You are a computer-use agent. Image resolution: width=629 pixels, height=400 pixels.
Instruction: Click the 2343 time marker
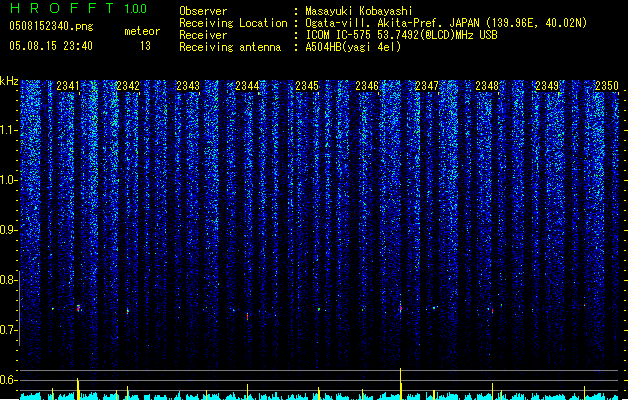[188, 86]
